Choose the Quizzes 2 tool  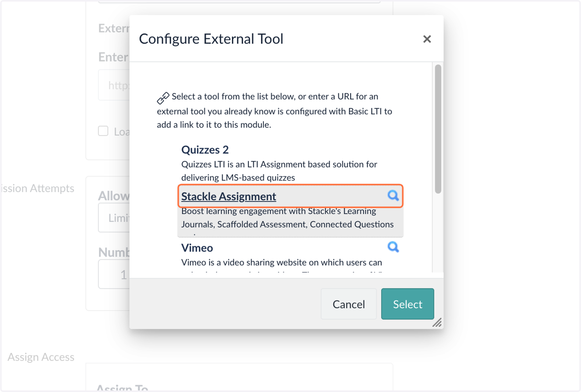(205, 150)
